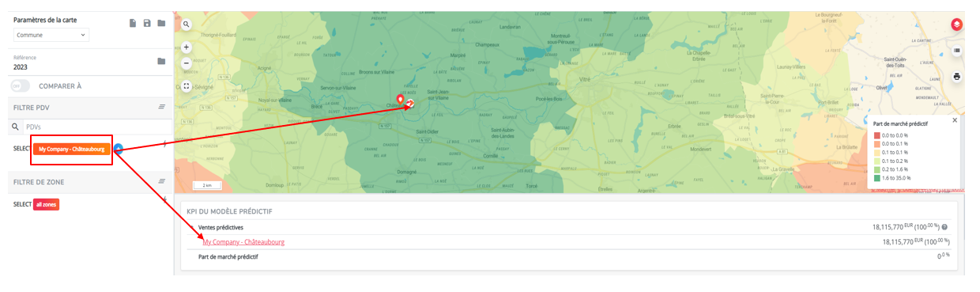Select the My Company - Châteaubourg orange tag
The image size is (980, 292).
point(72,148)
